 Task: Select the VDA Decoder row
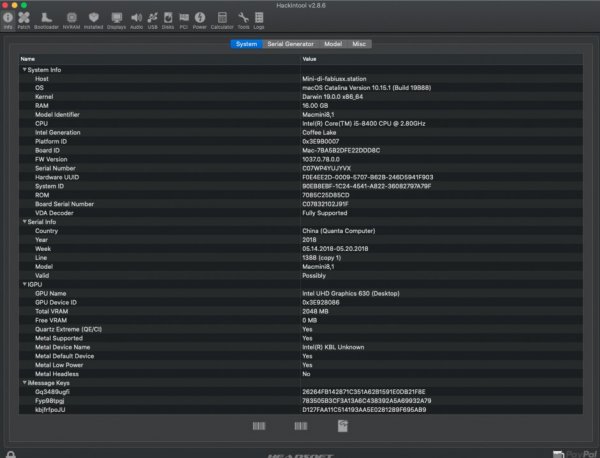(301, 213)
